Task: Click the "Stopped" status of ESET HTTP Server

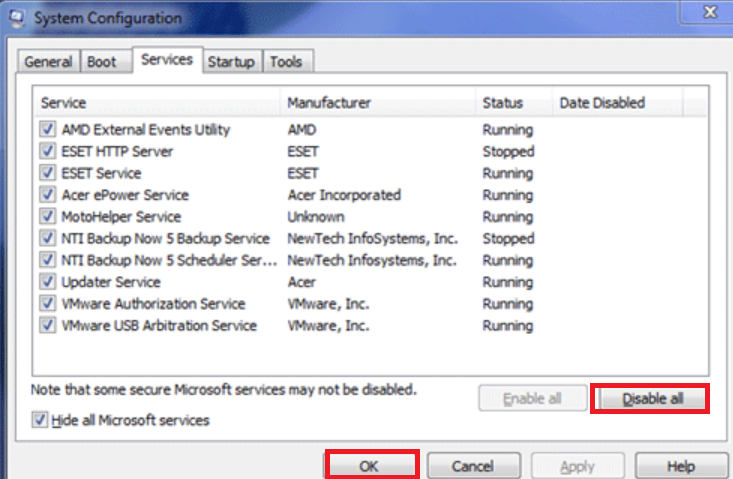Action: coord(508,151)
